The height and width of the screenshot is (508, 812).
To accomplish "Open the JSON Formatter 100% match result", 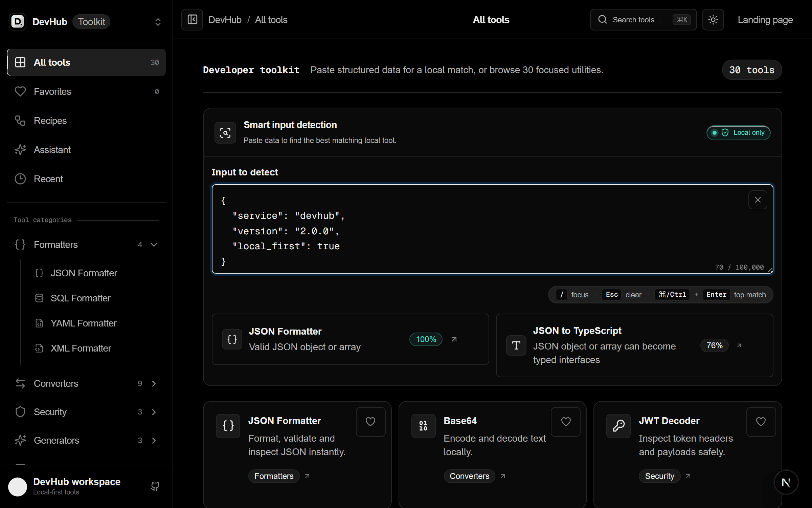I will (351, 339).
